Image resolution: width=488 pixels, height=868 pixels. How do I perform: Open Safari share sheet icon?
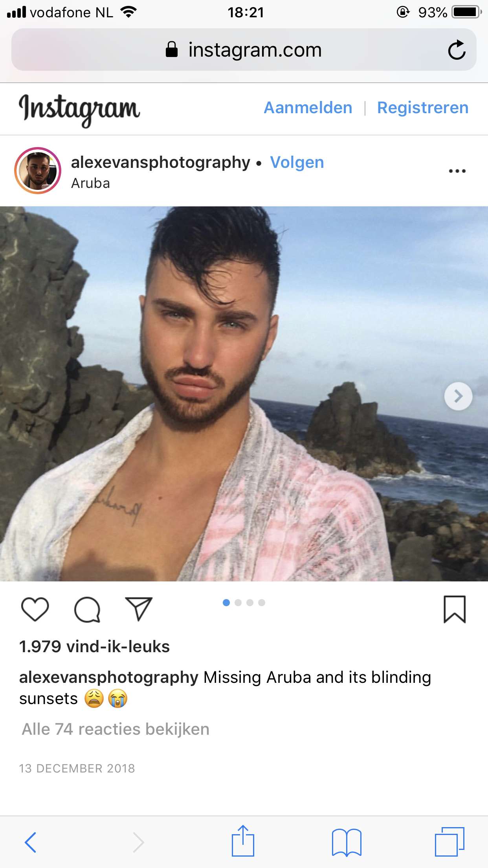coord(243,840)
